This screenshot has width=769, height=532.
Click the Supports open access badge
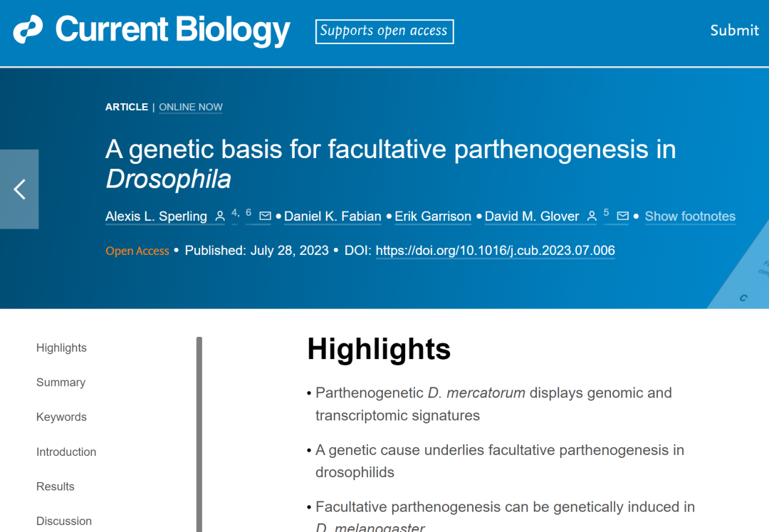(384, 31)
